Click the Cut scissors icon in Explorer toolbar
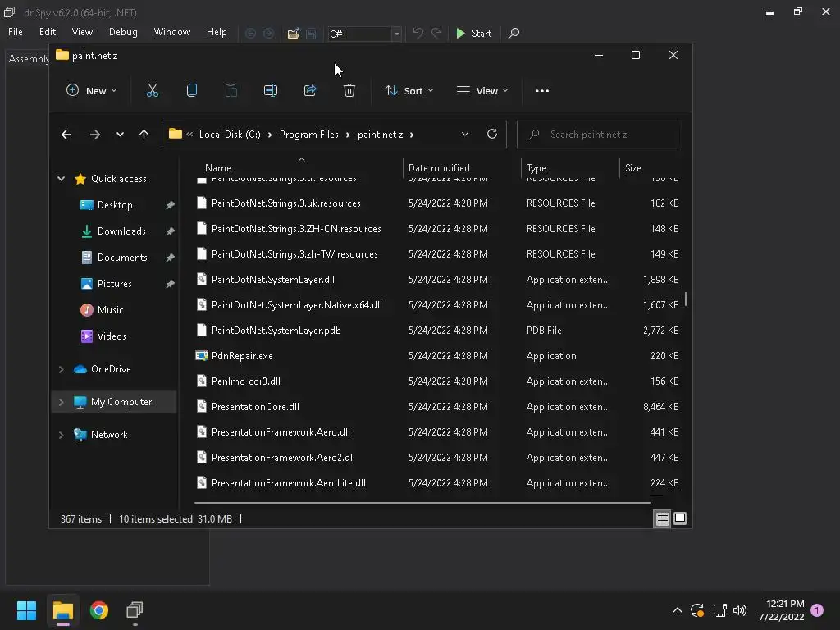This screenshot has width=840, height=630. point(152,90)
